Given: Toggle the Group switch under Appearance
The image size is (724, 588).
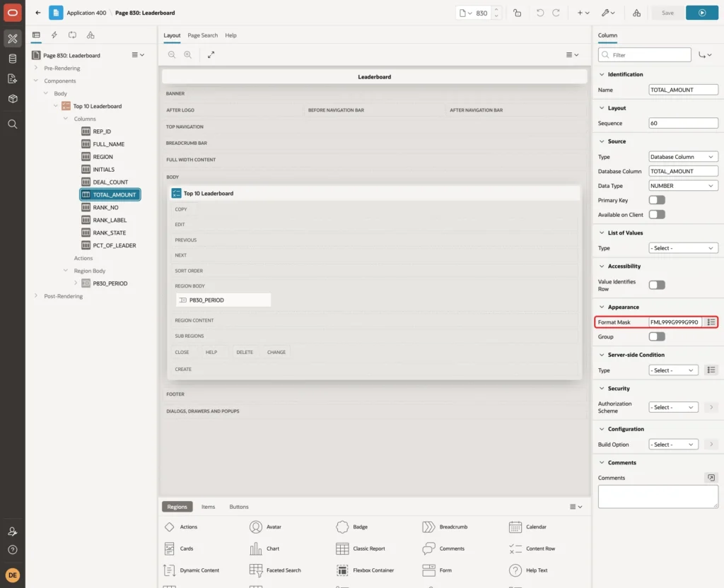Looking at the screenshot, I should (657, 337).
